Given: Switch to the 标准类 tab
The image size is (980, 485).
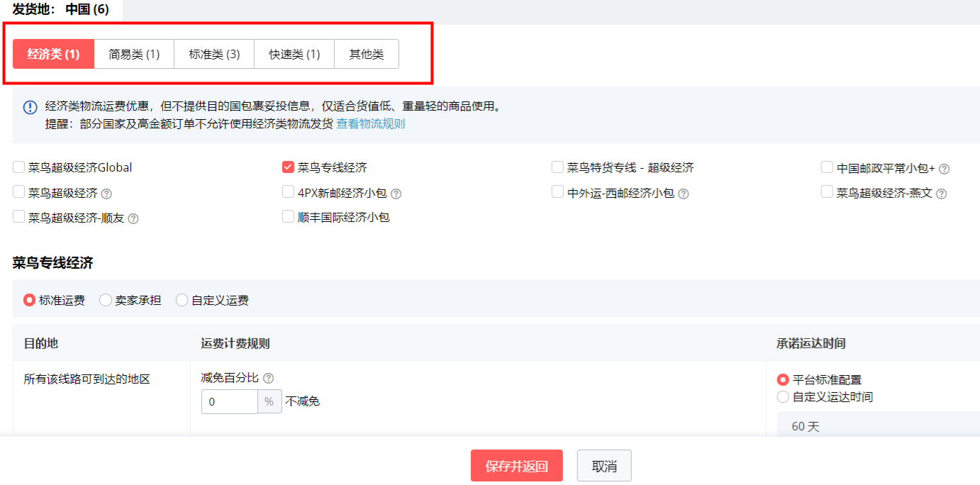Looking at the screenshot, I should [x=213, y=53].
